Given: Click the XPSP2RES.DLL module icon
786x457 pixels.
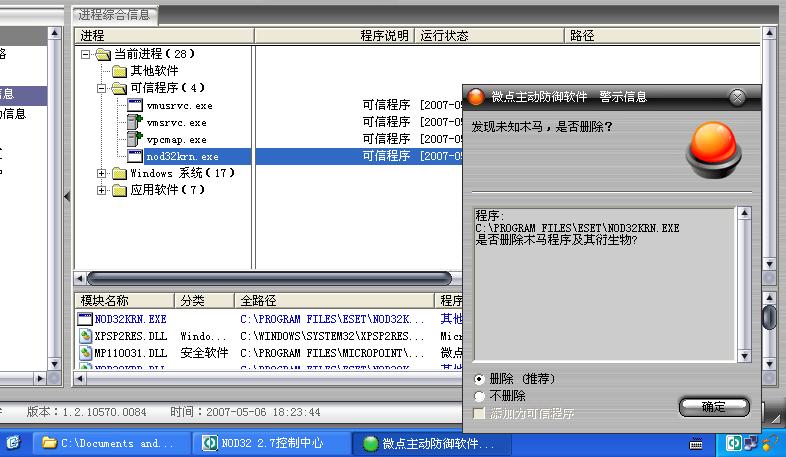Looking at the screenshot, I should coord(85,336).
